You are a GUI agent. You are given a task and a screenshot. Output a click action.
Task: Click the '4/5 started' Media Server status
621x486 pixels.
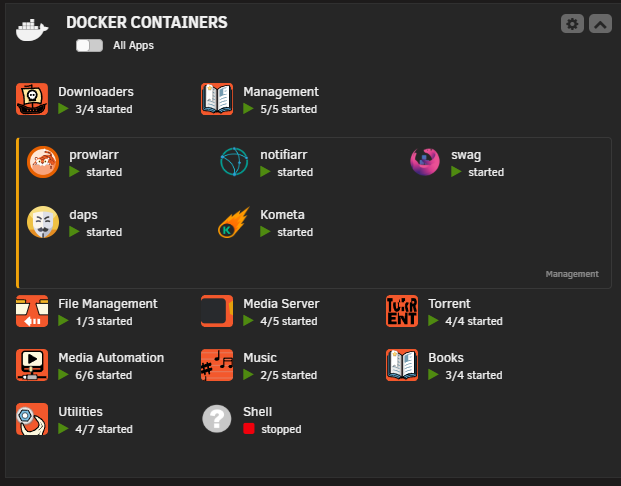[x=289, y=321]
